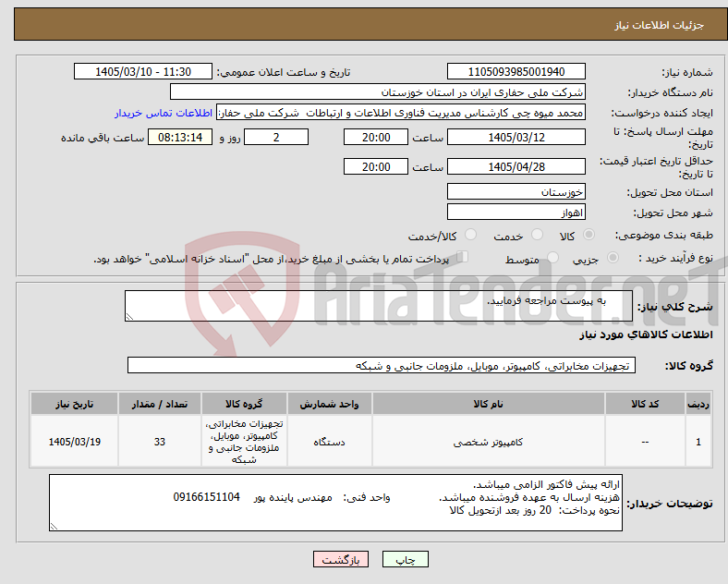This screenshot has width=728, height=584.
Task: Click the تعداد / مقدار column header
Action: tap(160, 404)
